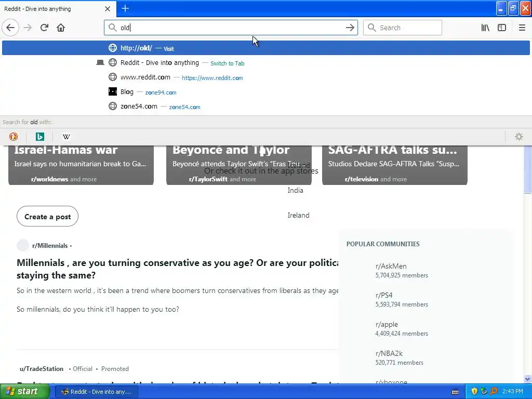Search with Wikipedia engine icon

[66, 137]
